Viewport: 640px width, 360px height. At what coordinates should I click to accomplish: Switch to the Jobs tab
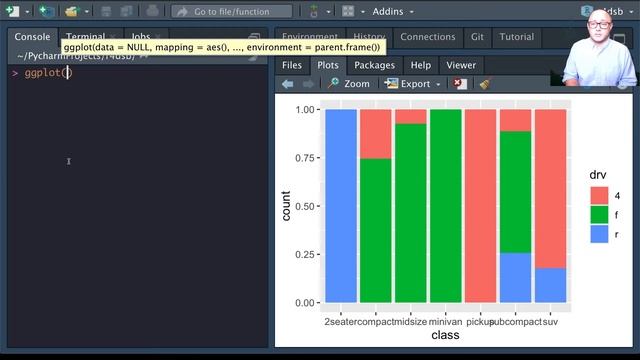point(140,37)
